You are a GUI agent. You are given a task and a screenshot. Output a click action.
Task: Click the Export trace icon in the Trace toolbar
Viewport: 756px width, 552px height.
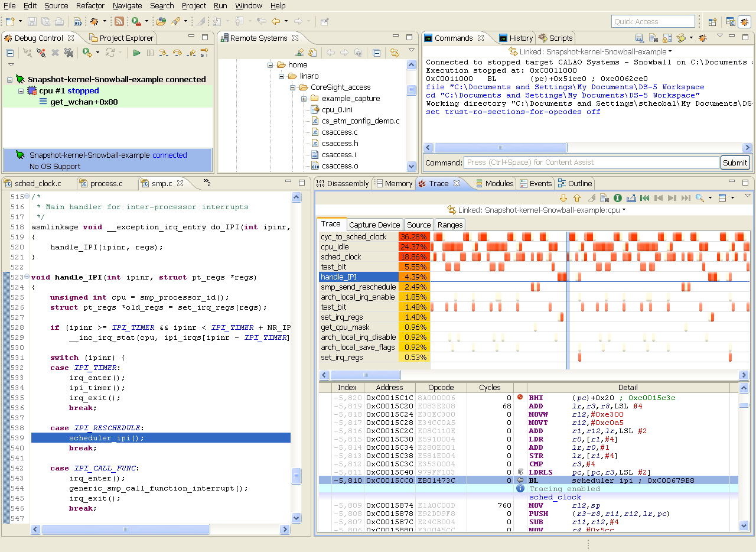tap(631, 198)
